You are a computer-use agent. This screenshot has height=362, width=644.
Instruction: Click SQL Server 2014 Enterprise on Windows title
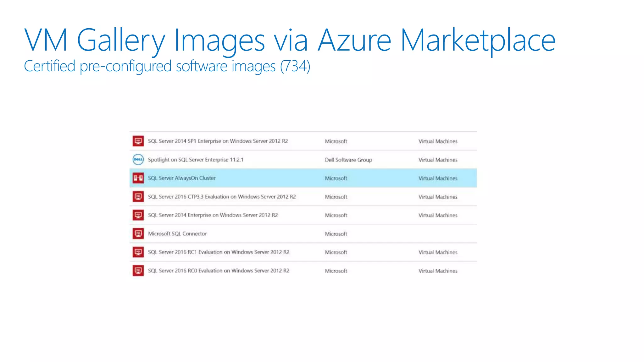[213, 215]
